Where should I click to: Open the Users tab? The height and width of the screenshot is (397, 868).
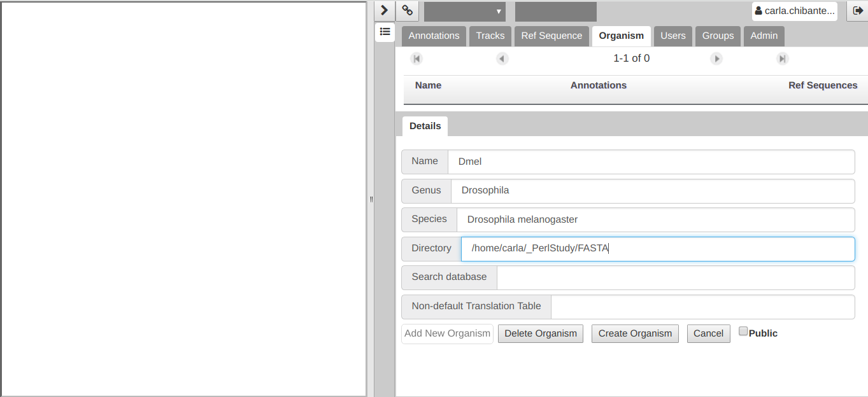click(x=672, y=36)
